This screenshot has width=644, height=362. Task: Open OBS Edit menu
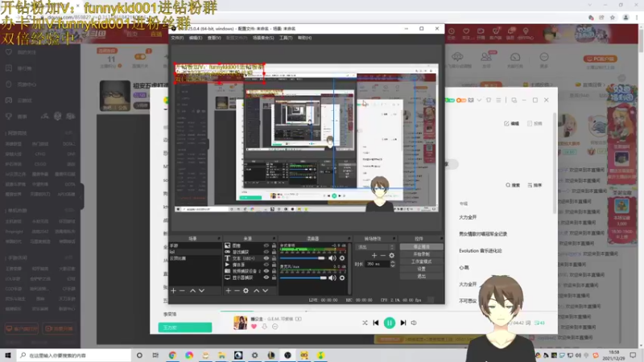tap(196, 38)
